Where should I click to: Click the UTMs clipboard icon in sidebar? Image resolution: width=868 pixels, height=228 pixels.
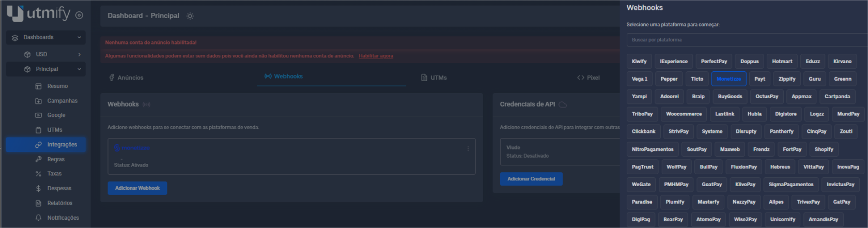[x=38, y=130]
